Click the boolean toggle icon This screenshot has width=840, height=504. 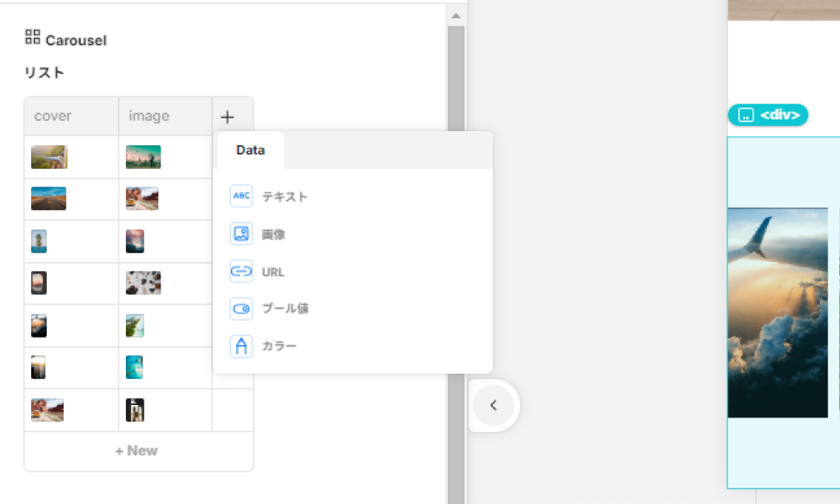pyautogui.click(x=241, y=309)
